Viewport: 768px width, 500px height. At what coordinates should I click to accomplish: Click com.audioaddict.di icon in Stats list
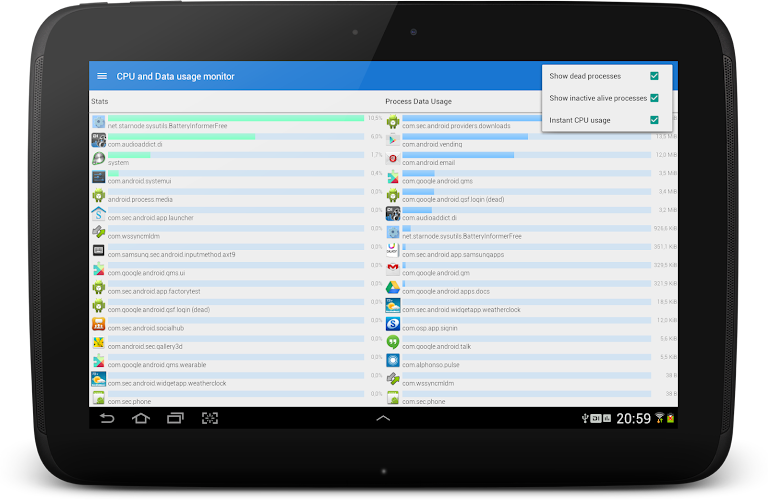[98, 140]
